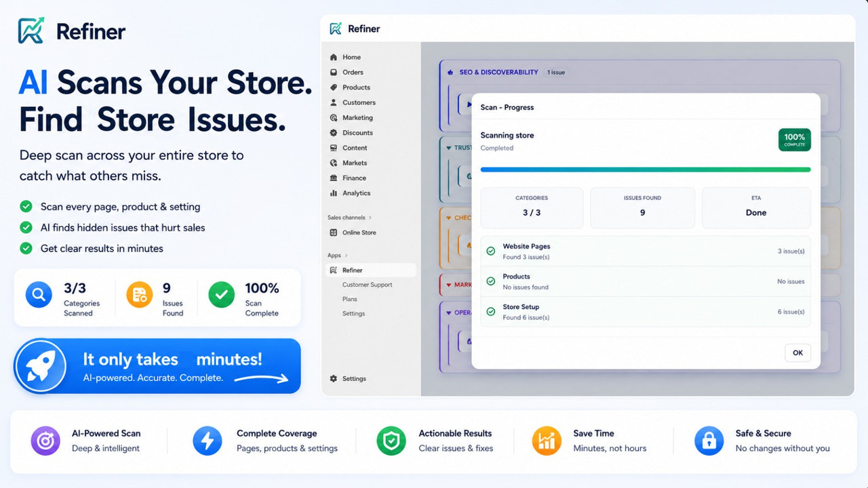Select the Content icon in the sidebar
This screenshot has width=868, height=488.
click(x=334, y=148)
